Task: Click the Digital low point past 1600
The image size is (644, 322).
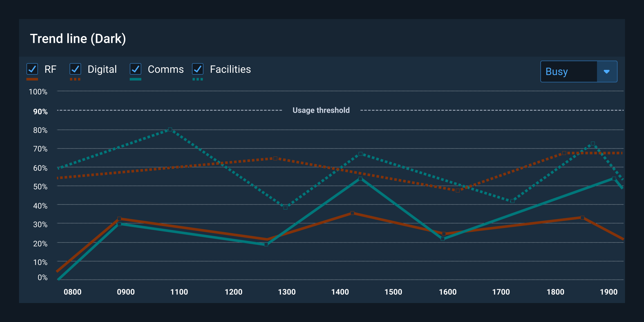Action: [x=458, y=190]
